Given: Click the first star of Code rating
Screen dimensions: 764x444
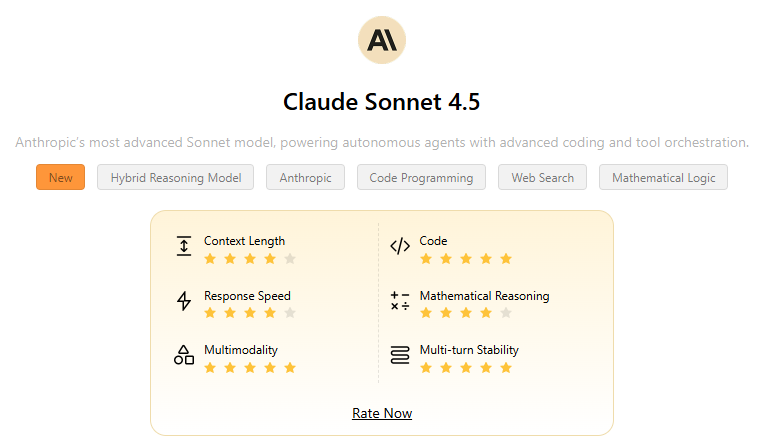Looking at the screenshot, I should pyautogui.click(x=426, y=258).
